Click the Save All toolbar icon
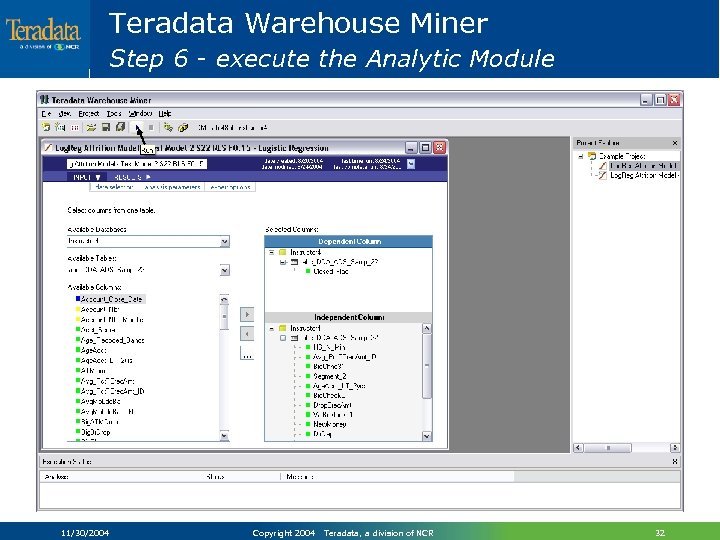 120,127
